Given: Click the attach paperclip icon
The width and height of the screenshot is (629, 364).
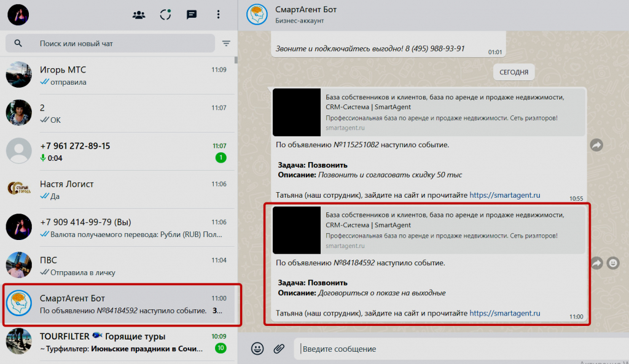Looking at the screenshot, I should [x=279, y=349].
